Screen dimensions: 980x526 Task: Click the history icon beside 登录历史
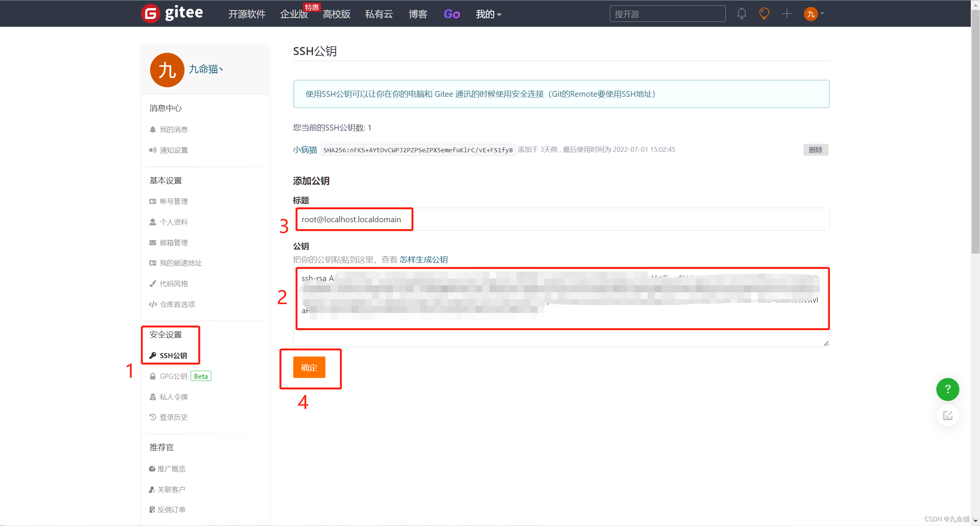(x=153, y=417)
